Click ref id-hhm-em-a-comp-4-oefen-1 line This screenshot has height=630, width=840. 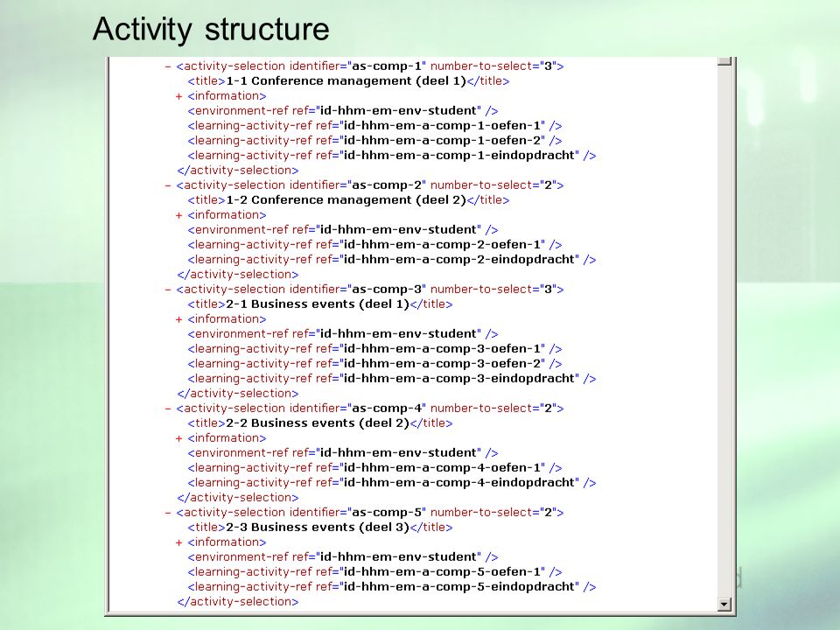tap(374, 467)
